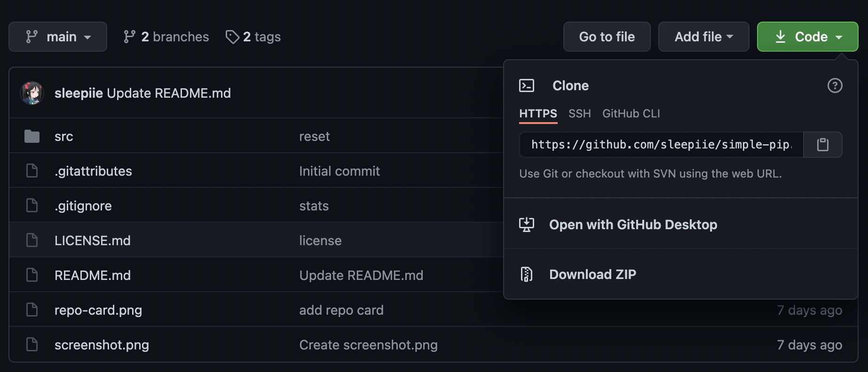Click the file icon beside .gitignore

pos(32,206)
